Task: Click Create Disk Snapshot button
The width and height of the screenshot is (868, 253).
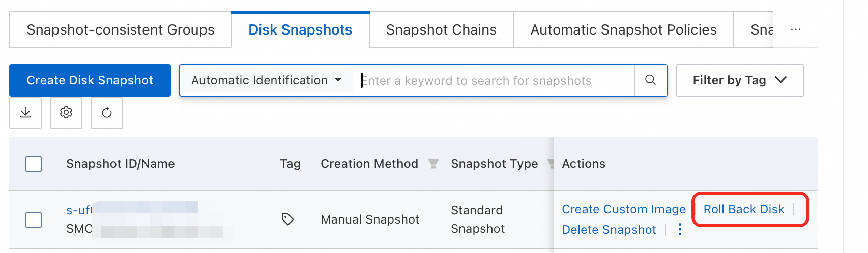Action: tap(90, 80)
